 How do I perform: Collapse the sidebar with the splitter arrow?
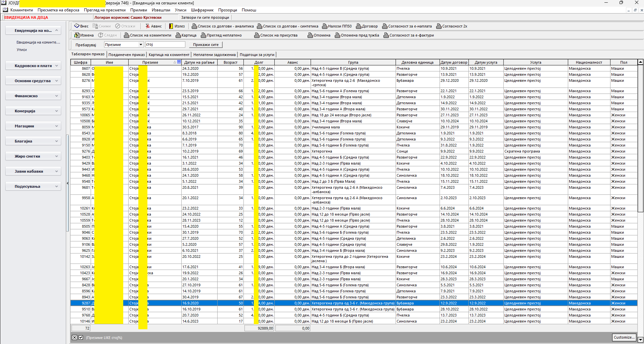67,183
